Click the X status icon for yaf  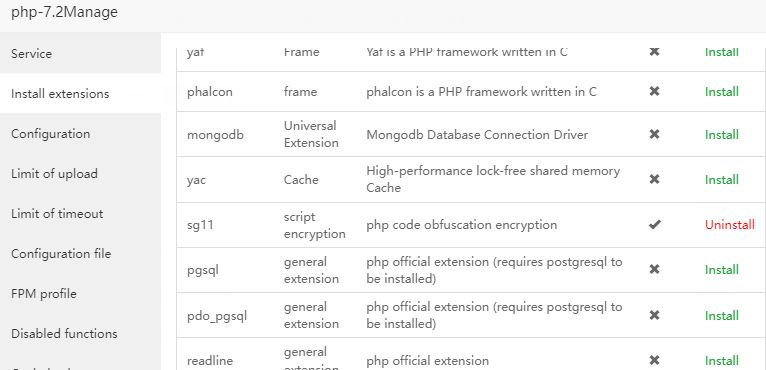coord(654,51)
